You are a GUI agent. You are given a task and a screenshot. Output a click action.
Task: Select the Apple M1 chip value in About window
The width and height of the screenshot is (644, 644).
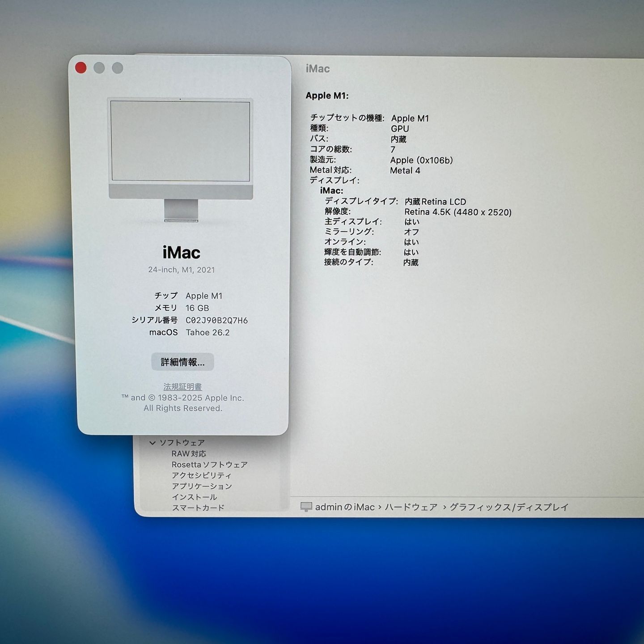(x=204, y=296)
